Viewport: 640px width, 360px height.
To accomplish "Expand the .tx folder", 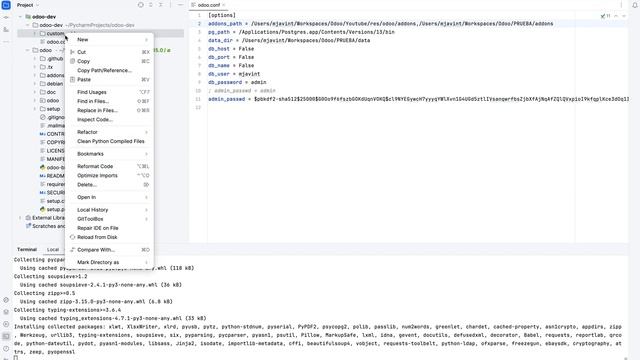I will click(35, 67).
